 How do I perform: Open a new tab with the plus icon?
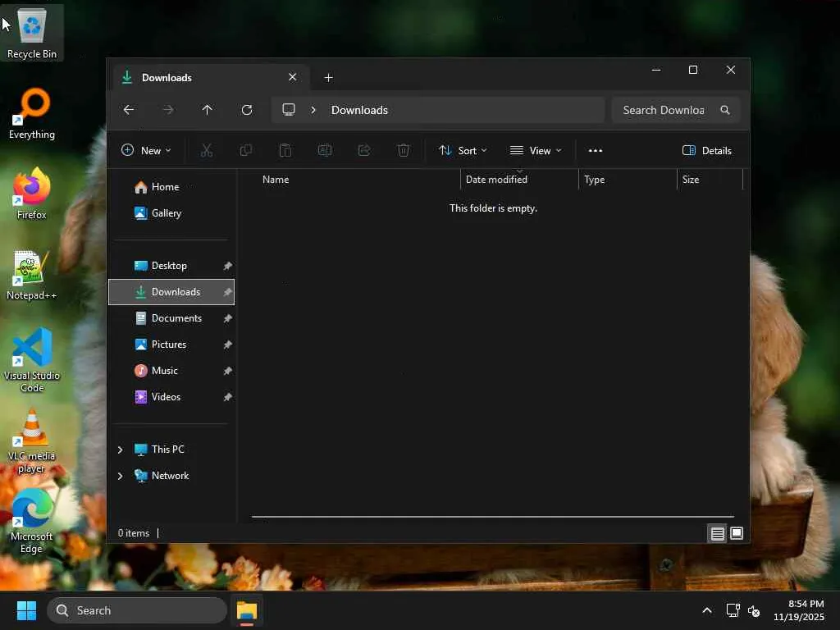(328, 77)
